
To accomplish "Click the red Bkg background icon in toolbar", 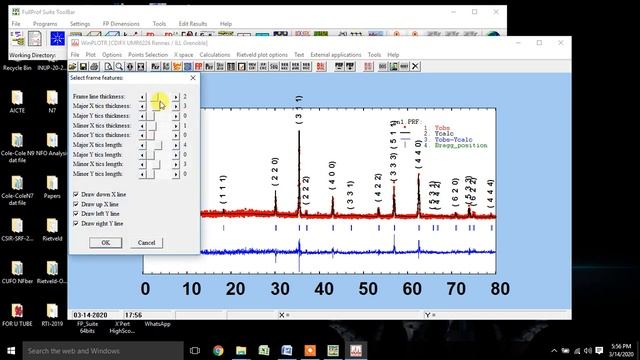I will pos(321,67).
